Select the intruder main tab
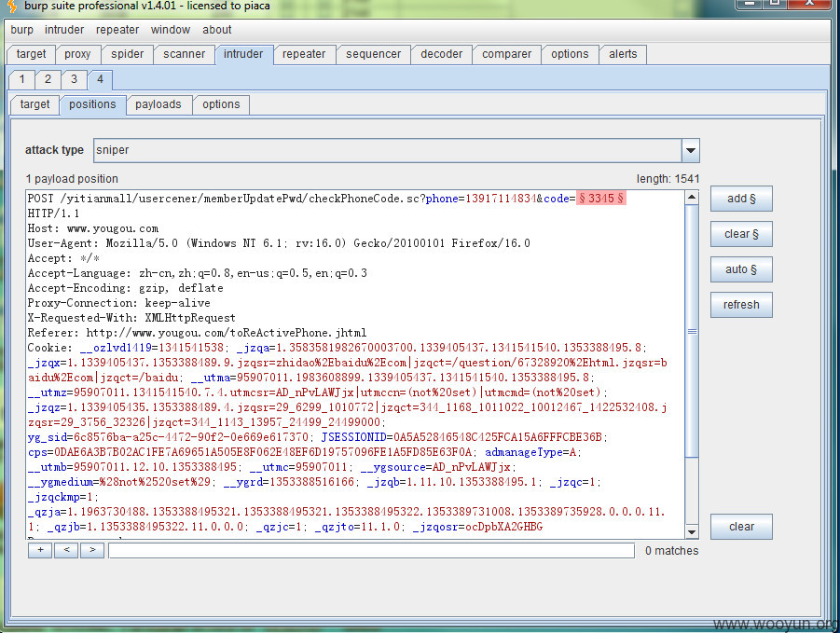The width and height of the screenshot is (840, 633). (x=243, y=54)
